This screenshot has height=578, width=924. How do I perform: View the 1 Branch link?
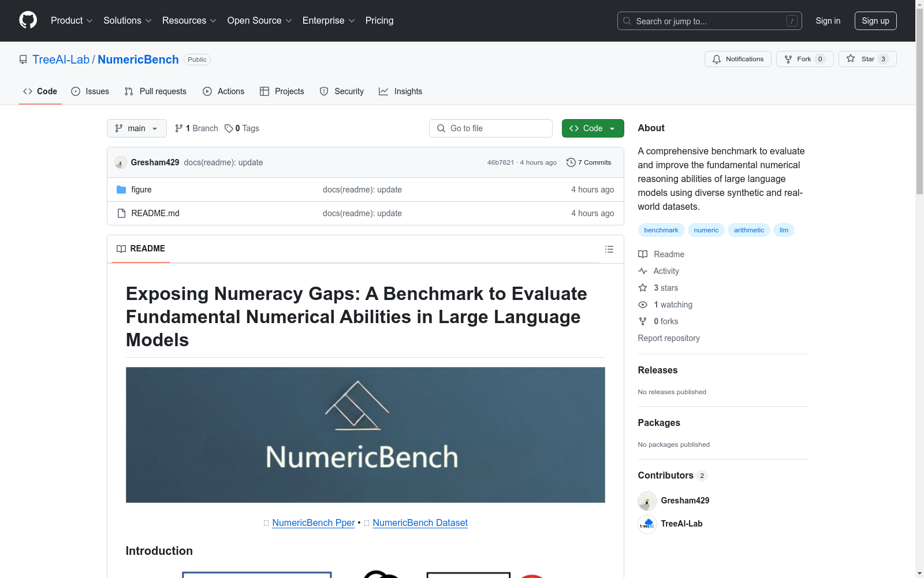click(196, 128)
